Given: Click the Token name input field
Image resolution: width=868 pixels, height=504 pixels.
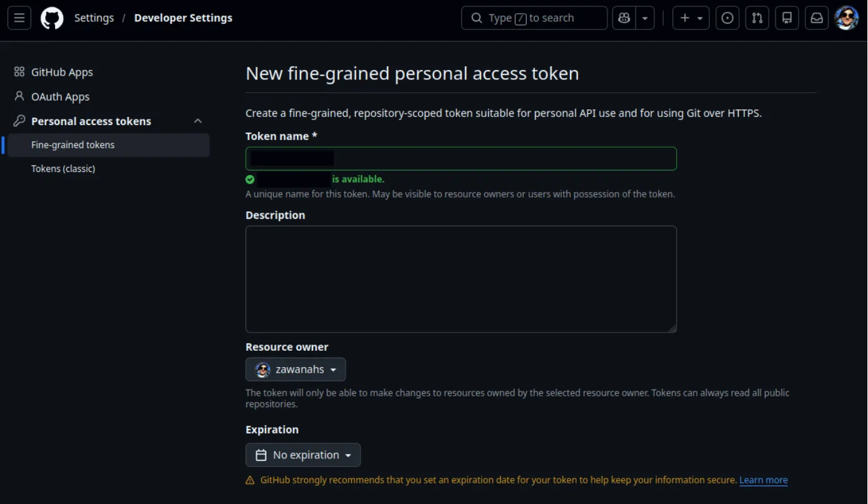Looking at the screenshot, I should tap(461, 159).
